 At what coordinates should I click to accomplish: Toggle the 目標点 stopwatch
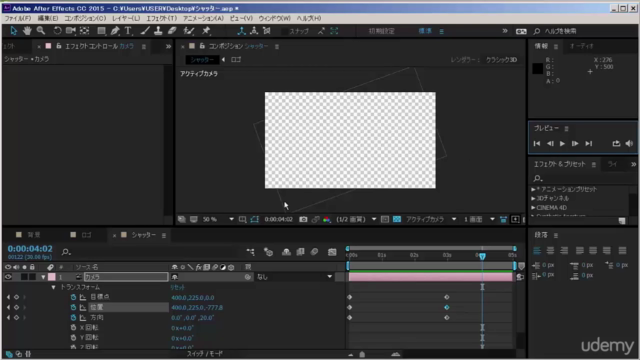pyautogui.click(x=73, y=297)
